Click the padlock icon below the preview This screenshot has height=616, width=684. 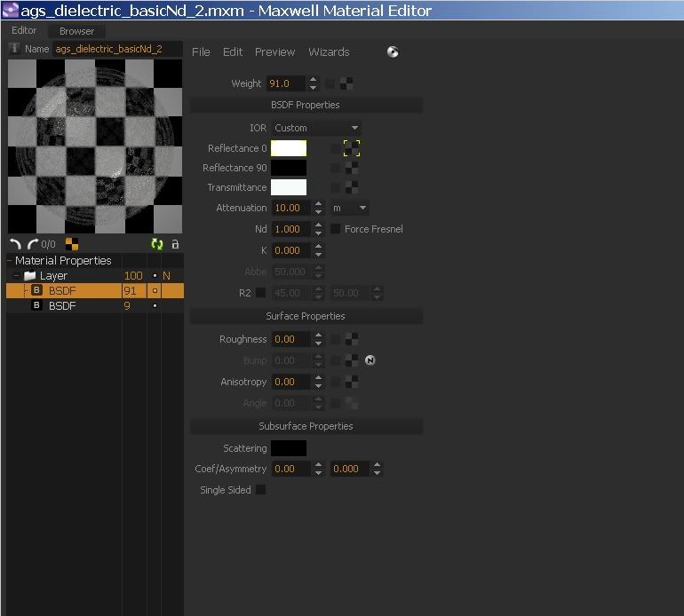click(175, 244)
